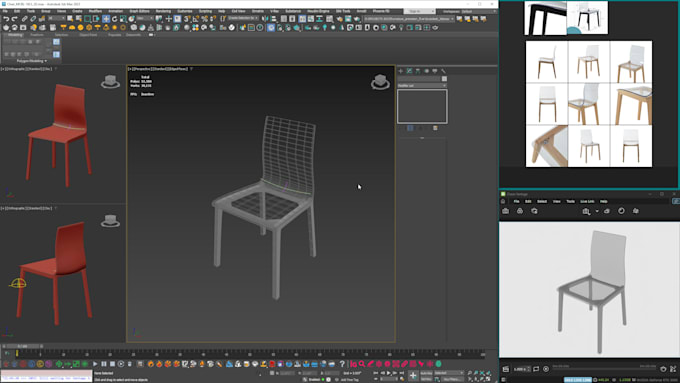Toggle the Enabled indicator in status bar
This screenshot has height=383, width=680.
point(323,380)
